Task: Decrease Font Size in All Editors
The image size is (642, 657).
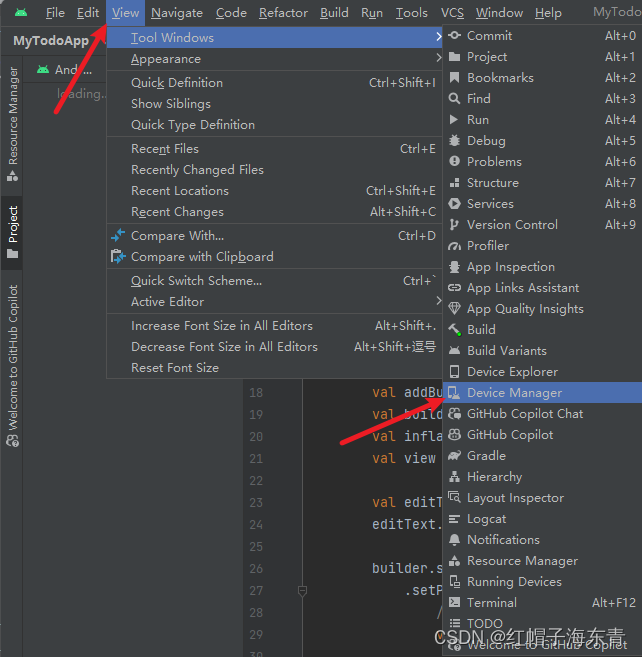Action: tap(274, 347)
